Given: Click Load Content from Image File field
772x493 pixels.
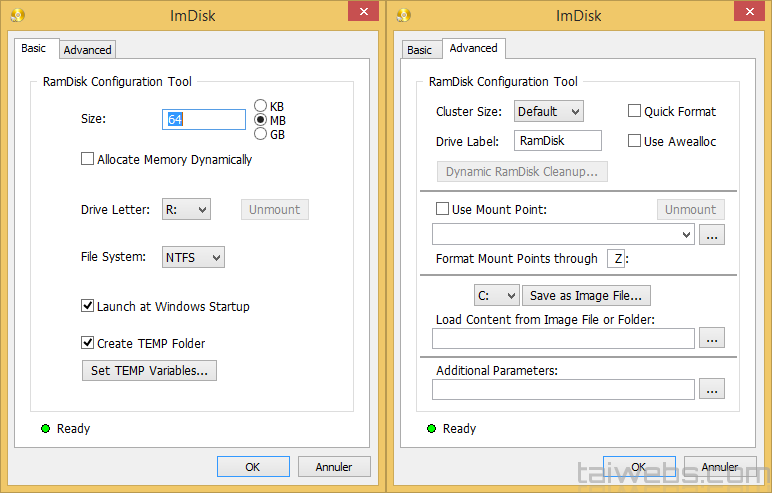Looking at the screenshot, I should (x=563, y=338).
